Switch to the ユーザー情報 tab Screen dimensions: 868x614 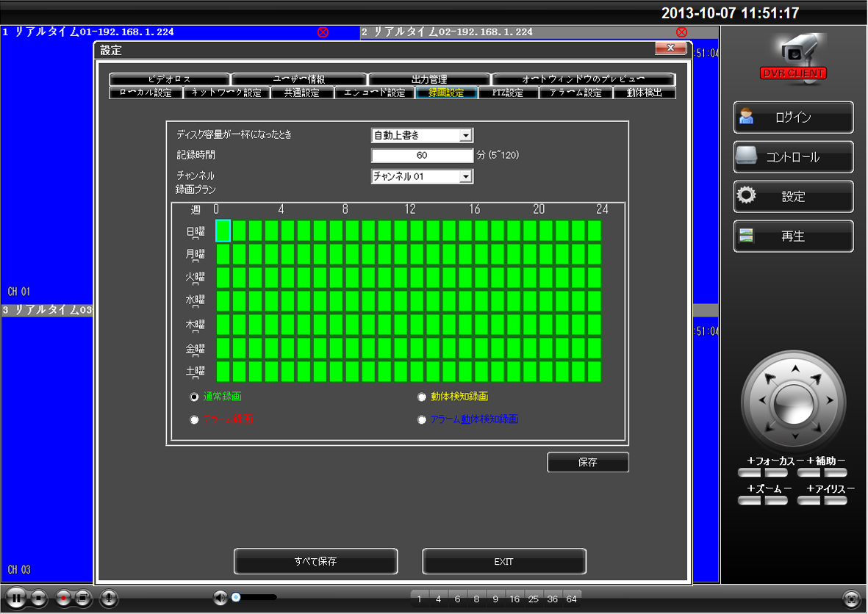(x=298, y=79)
